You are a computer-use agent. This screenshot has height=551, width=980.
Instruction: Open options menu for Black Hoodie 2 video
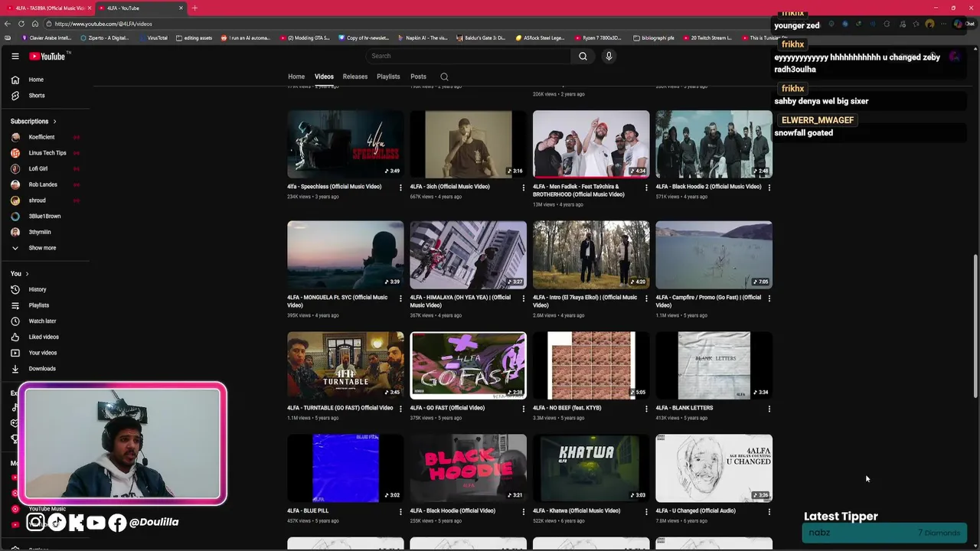coord(769,187)
